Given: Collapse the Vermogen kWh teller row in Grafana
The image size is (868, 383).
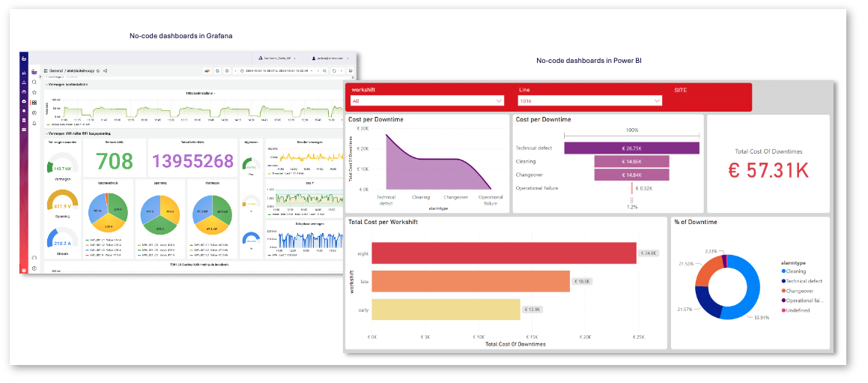Looking at the screenshot, I should 79,133.
